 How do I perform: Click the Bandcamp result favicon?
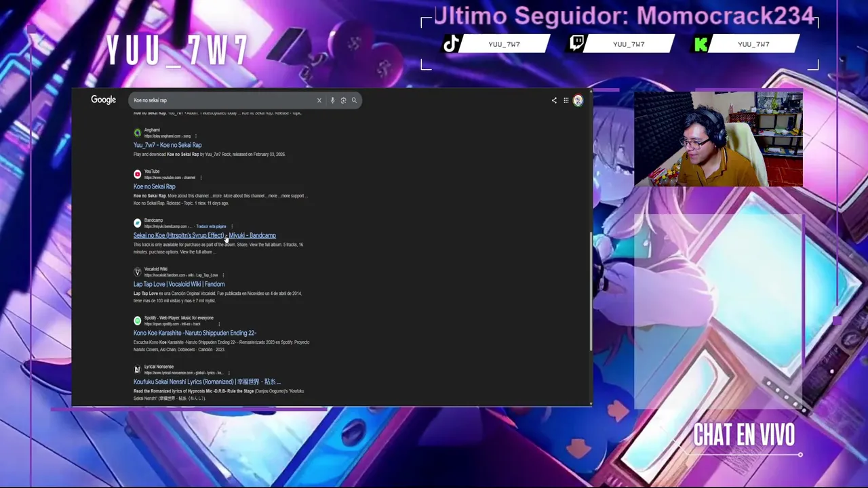138,223
